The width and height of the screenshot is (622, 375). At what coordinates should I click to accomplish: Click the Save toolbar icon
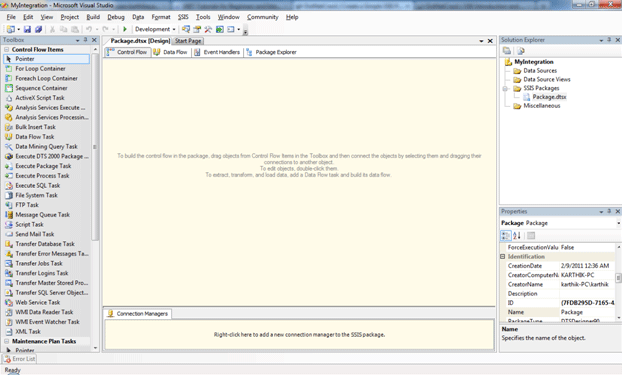(x=27, y=29)
